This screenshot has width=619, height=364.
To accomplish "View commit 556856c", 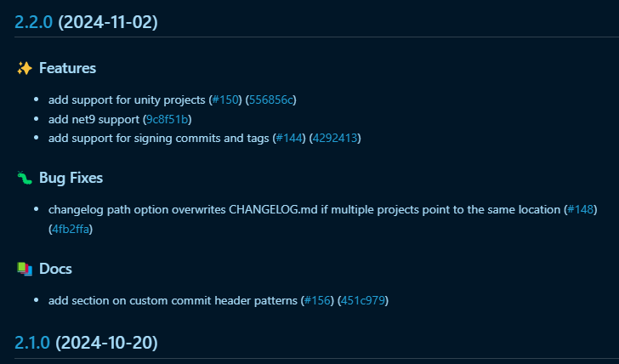I will click(x=270, y=100).
